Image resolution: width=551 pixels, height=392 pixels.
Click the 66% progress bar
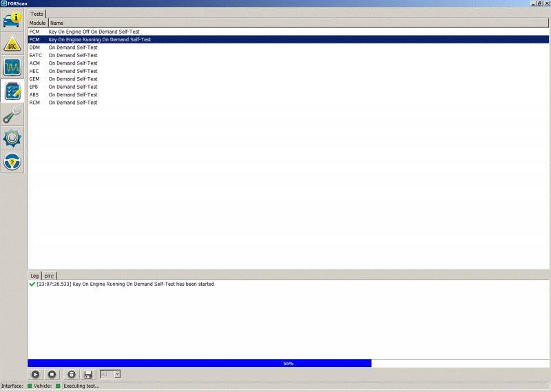click(x=288, y=363)
